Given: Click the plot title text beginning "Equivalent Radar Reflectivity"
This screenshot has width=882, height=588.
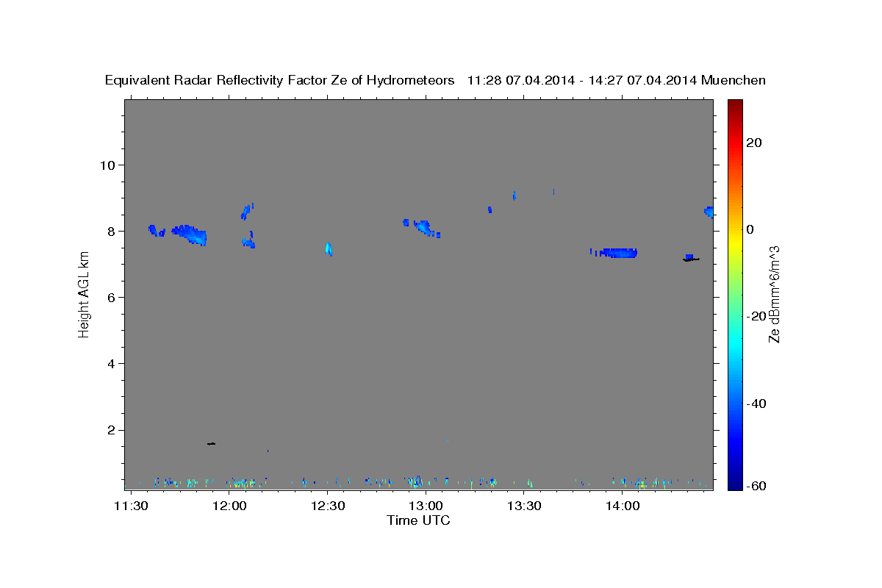Looking at the screenshot, I should (435, 80).
